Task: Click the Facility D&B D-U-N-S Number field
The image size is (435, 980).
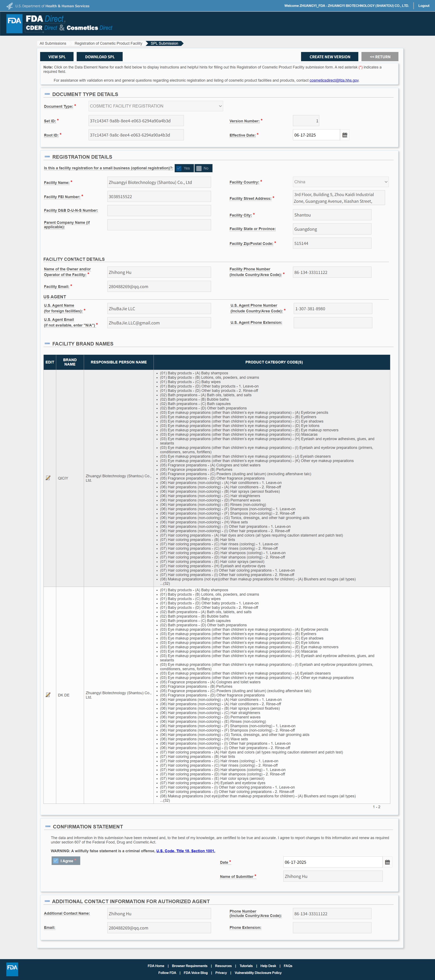Action: click(x=159, y=211)
